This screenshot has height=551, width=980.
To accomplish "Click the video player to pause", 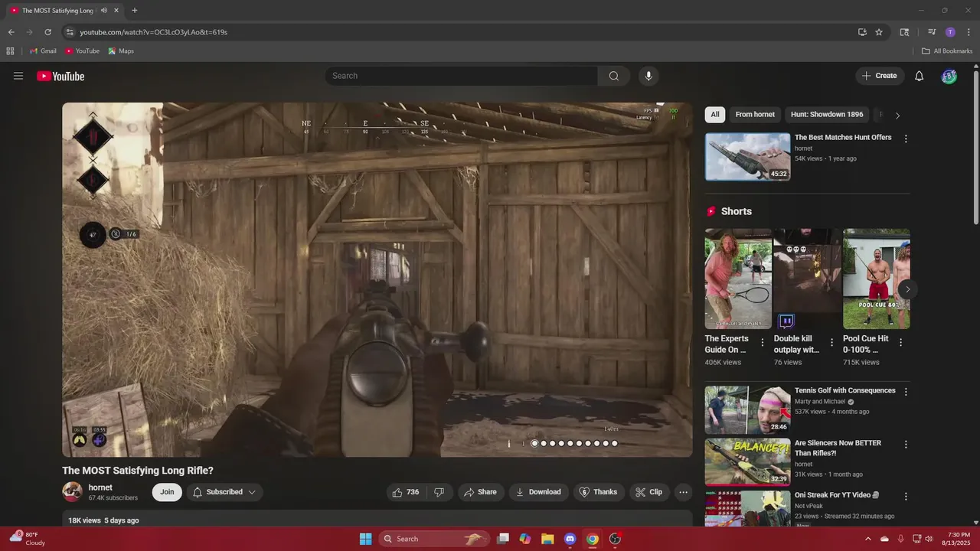I will point(377,280).
